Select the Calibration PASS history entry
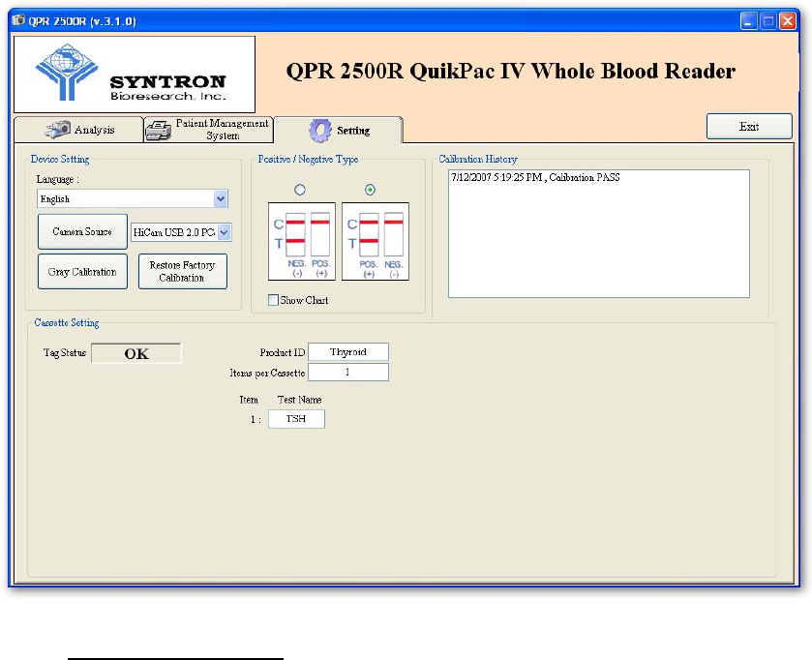The width and height of the screenshot is (812, 660). pyautogui.click(x=535, y=177)
